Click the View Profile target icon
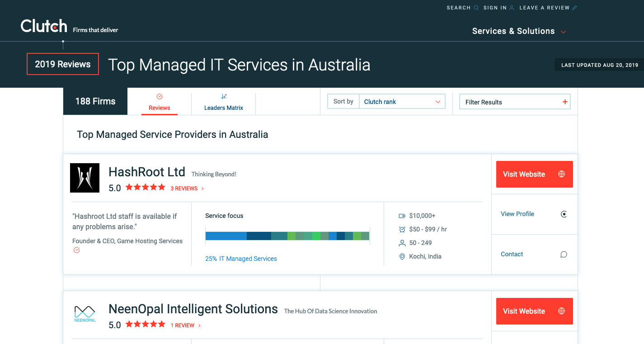644x344 pixels. (564, 214)
